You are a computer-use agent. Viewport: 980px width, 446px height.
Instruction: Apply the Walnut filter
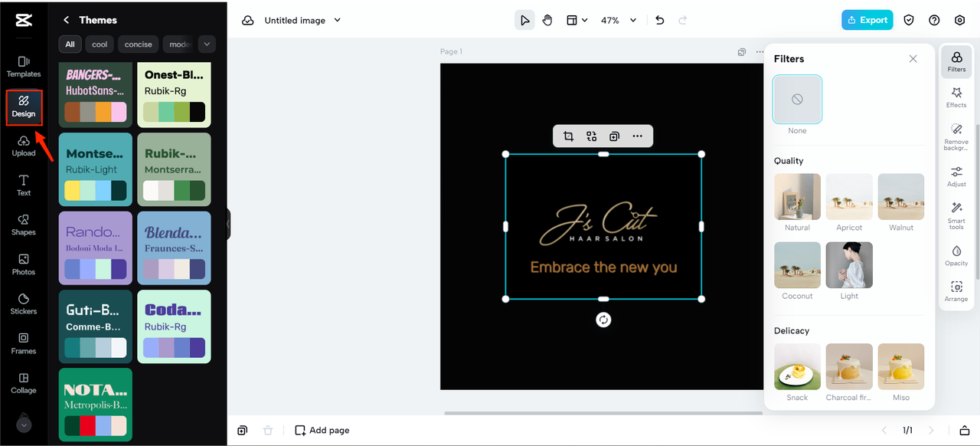click(x=901, y=197)
